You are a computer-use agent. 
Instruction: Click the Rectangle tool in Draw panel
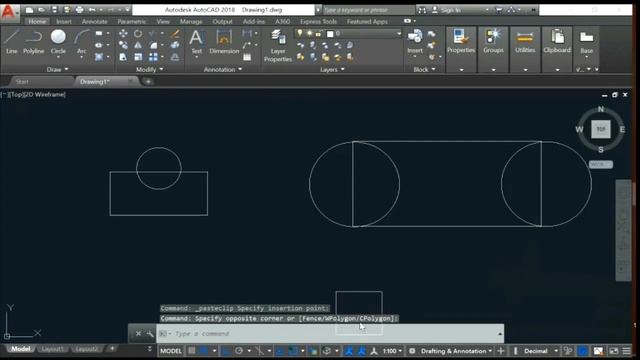[99, 33]
